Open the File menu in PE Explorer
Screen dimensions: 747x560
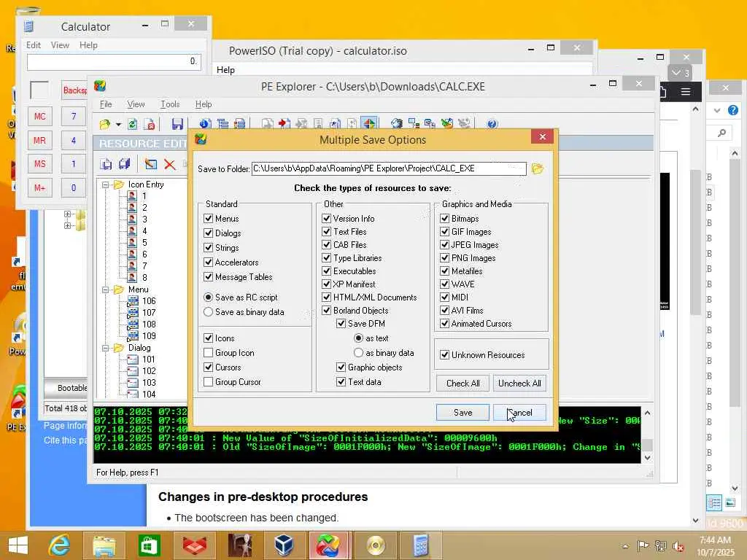click(x=106, y=104)
